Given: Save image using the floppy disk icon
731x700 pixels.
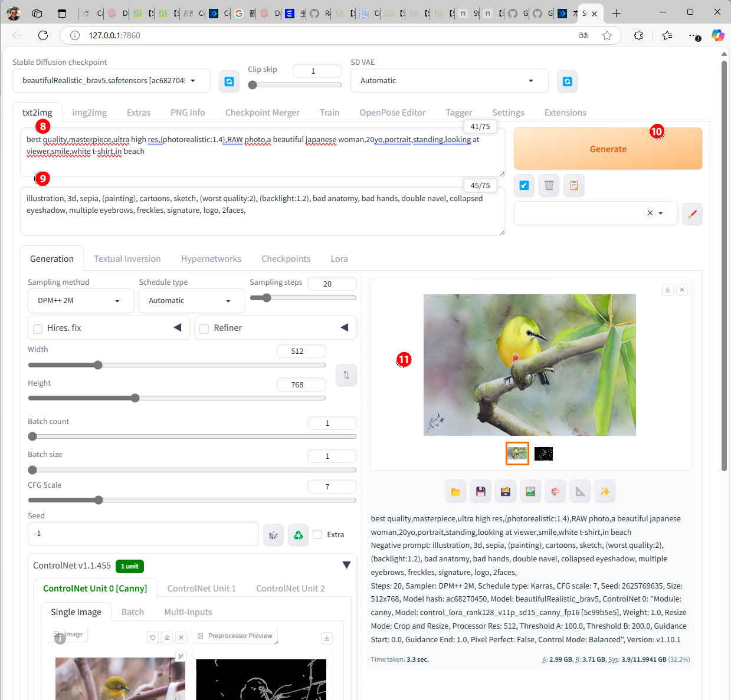Looking at the screenshot, I should point(480,491).
